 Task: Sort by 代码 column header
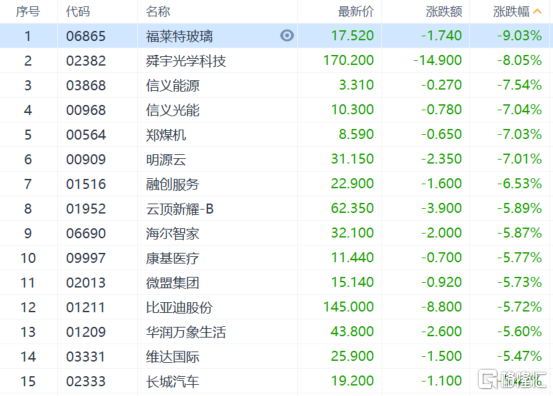pyautogui.click(x=78, y=12)
